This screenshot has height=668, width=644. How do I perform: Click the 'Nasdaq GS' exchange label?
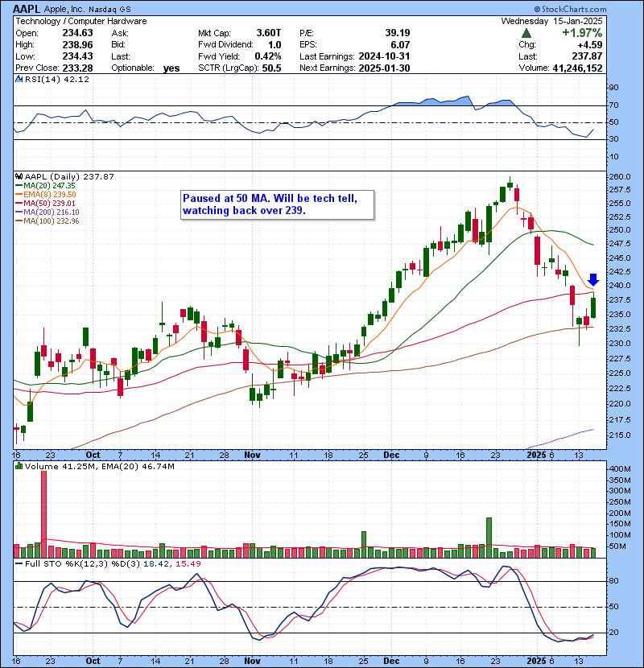click(109, 10)
